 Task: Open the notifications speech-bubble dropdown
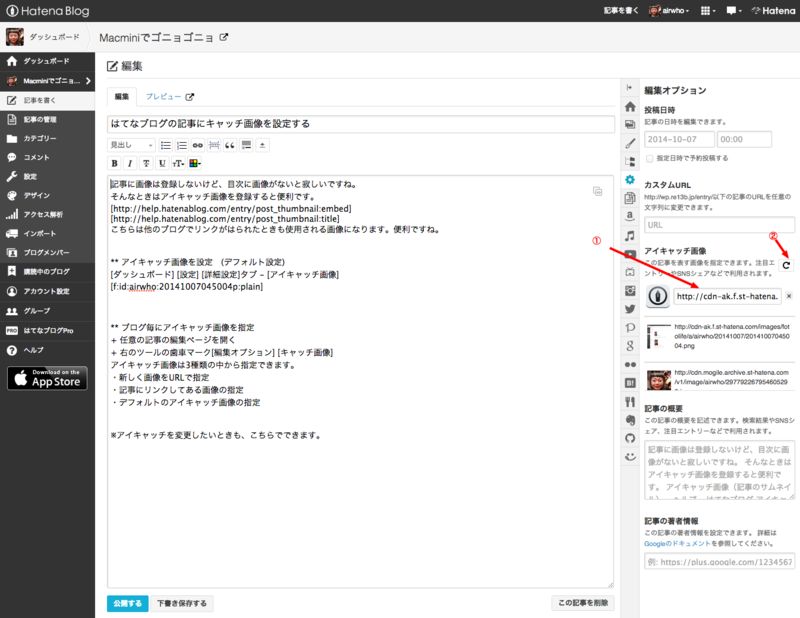pyautogui.click(x=734, y=11)
